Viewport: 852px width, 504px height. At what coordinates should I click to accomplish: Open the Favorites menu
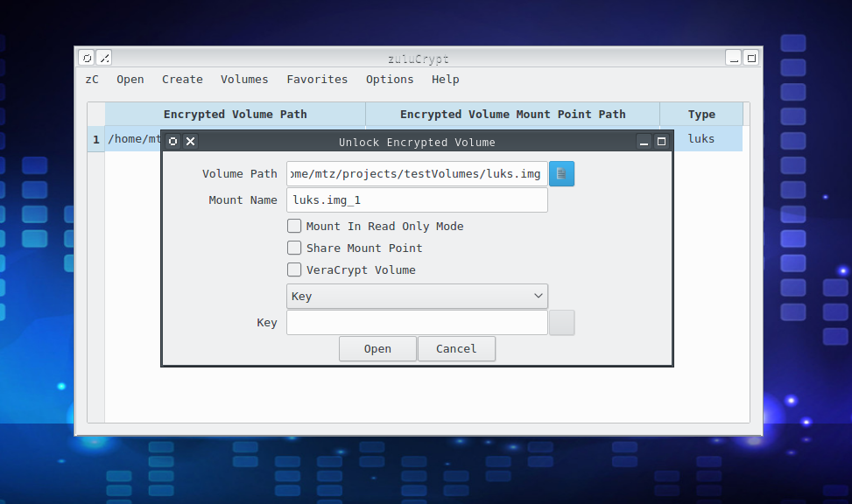[x=317, y=80]
